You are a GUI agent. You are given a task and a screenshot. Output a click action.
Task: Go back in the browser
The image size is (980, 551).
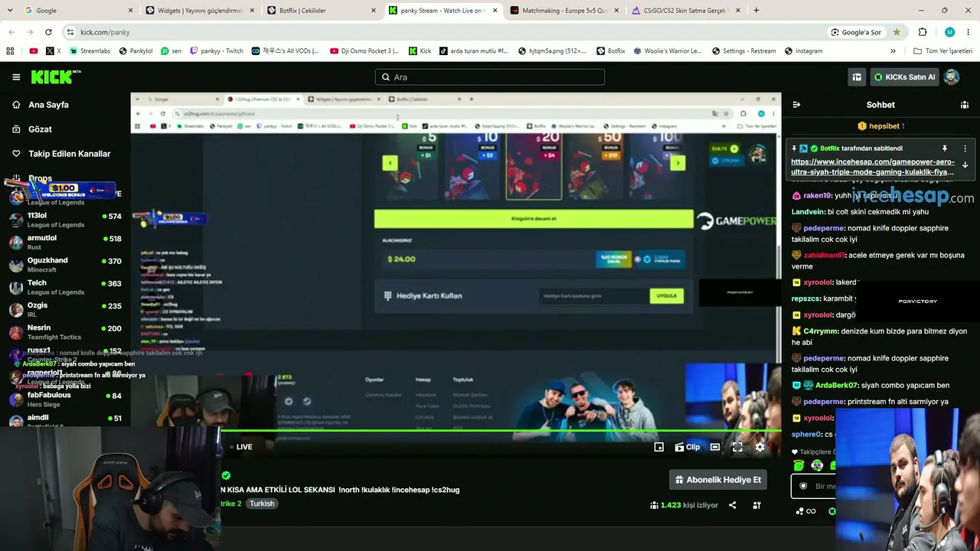pyautogui.click(x=11, y=32)
